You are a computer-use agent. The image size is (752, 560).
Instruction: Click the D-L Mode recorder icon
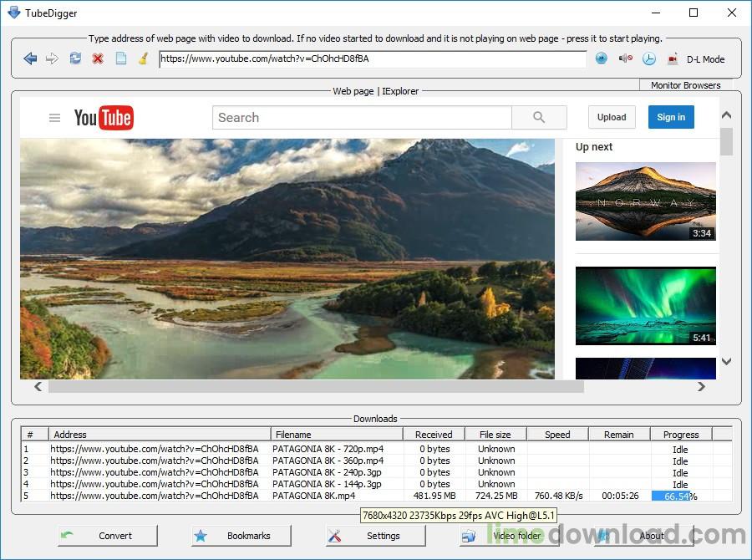[673, 59]
